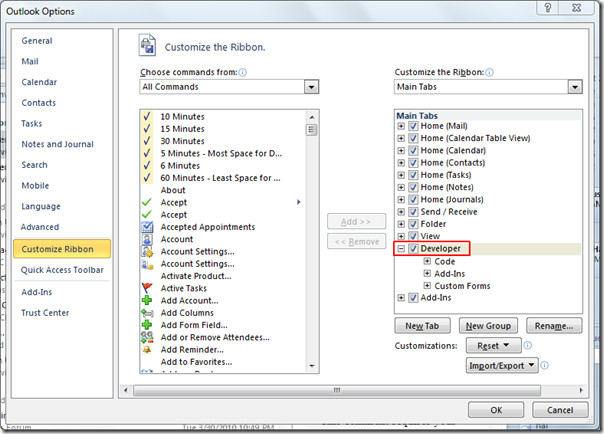
Task: Toggle the Home (Tasks) checkbox
Action: click(413, 175)
